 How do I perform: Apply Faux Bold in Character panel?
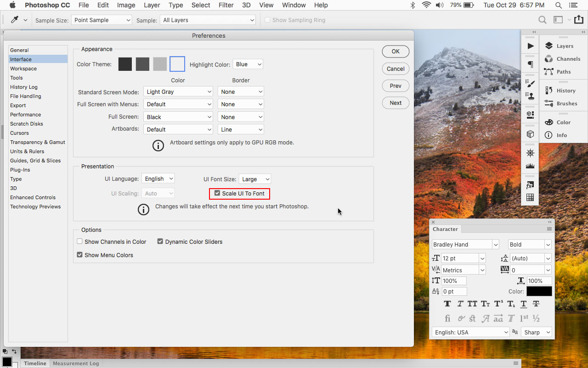[447, 304]
